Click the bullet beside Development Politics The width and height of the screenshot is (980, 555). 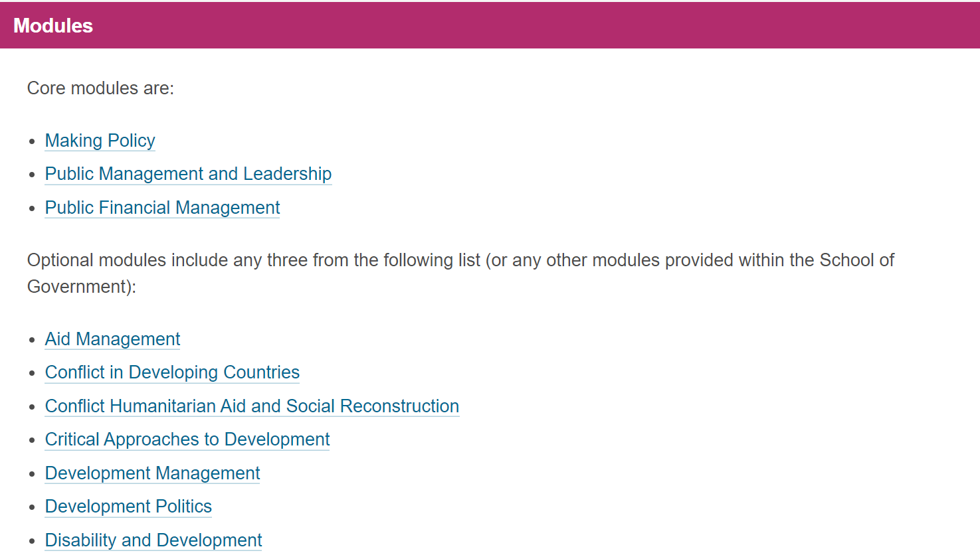click(x=32, y=507)
